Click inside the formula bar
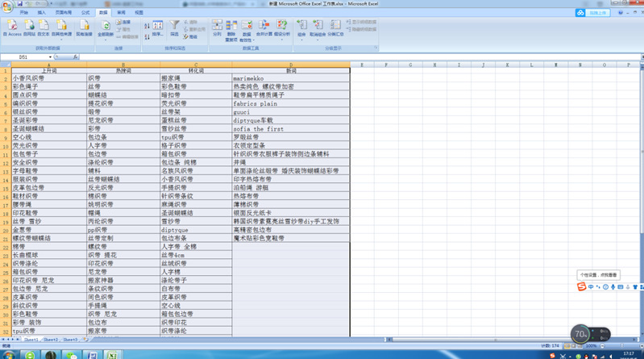The image size is (644, 359). tap(359, 57)
